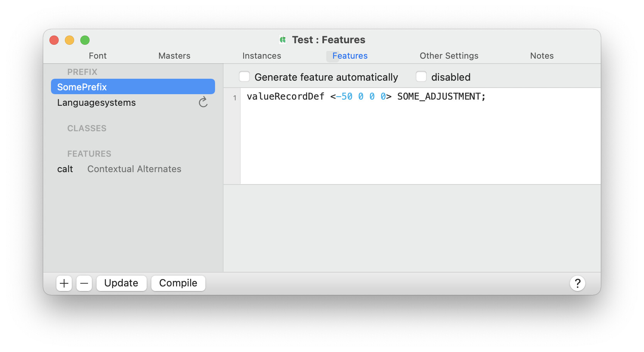Select the Languagesystems prefix entry

coord(97,103)
